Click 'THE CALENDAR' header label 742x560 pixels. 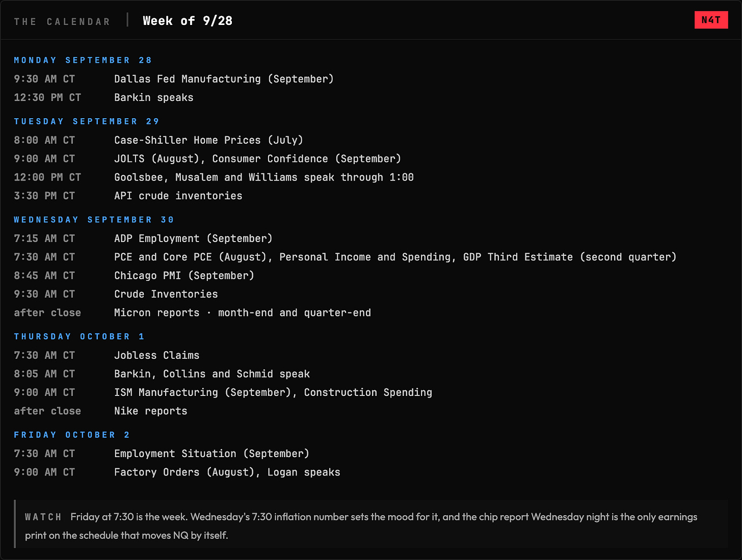pos(62,22)
